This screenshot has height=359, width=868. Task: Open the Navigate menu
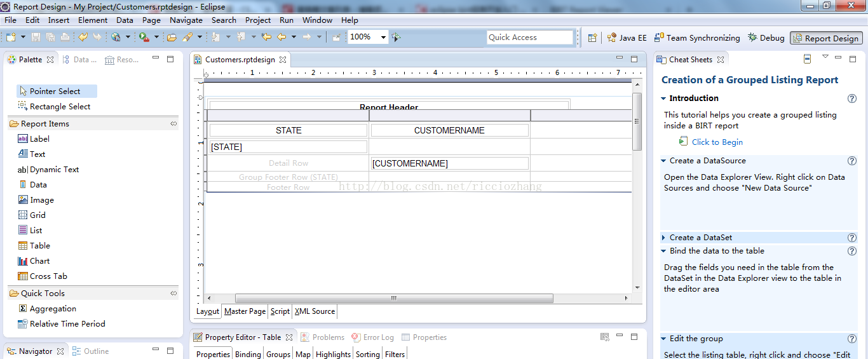[186, 20]
